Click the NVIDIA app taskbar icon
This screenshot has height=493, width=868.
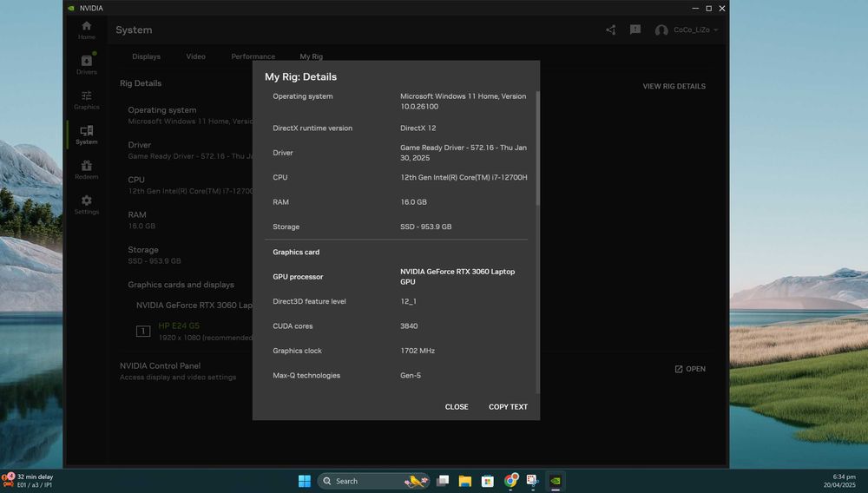556,481
